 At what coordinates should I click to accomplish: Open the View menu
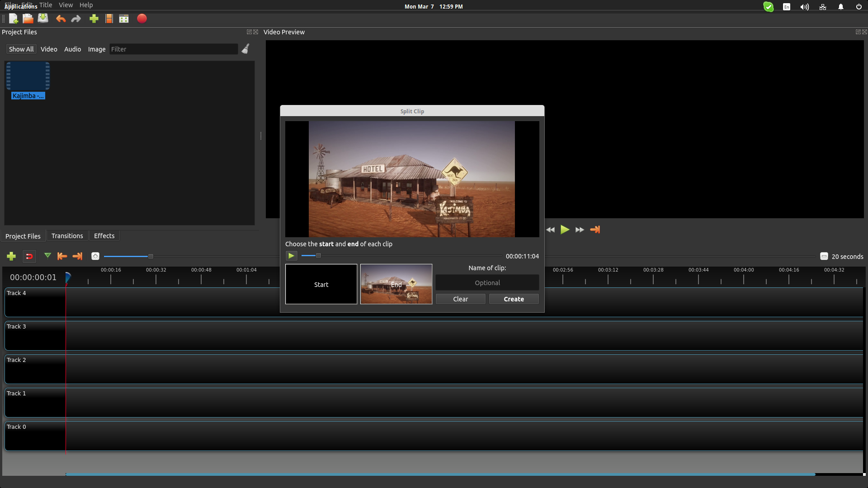pyautogui.click(x=66, y=5)
